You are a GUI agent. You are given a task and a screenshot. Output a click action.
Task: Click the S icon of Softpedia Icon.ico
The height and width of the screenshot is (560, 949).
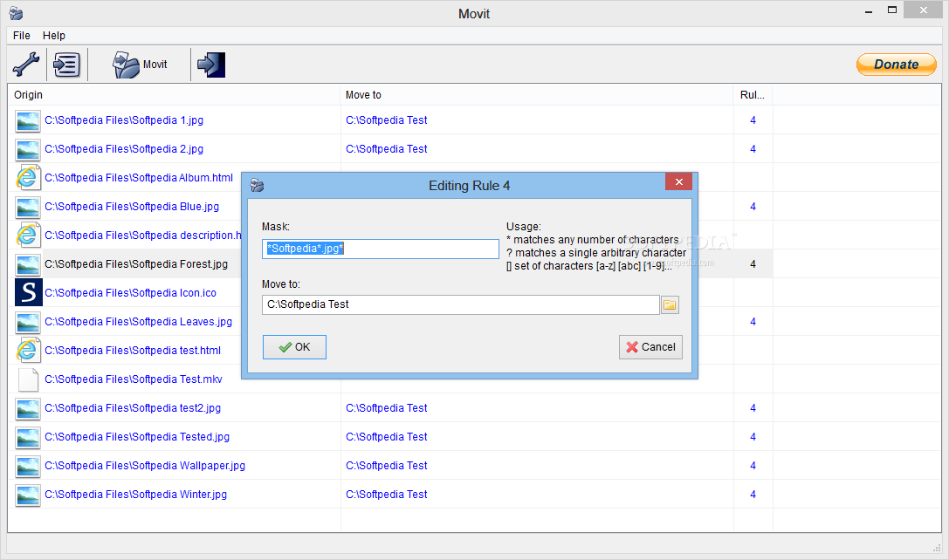point(29,293)
